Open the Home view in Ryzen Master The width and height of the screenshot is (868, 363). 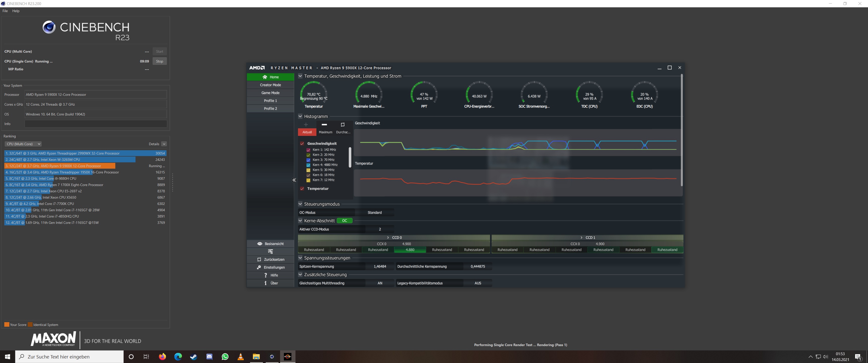pos(270,77)
